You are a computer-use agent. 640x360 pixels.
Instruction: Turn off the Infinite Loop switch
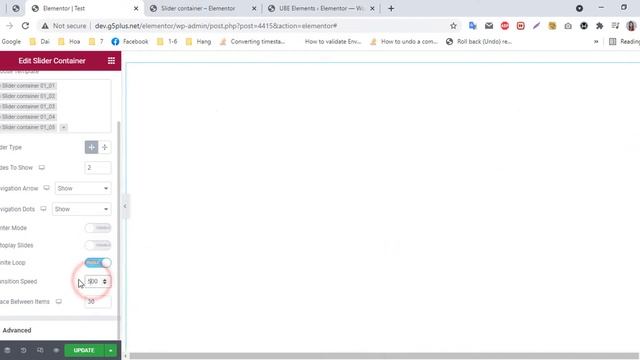point(98,262)
